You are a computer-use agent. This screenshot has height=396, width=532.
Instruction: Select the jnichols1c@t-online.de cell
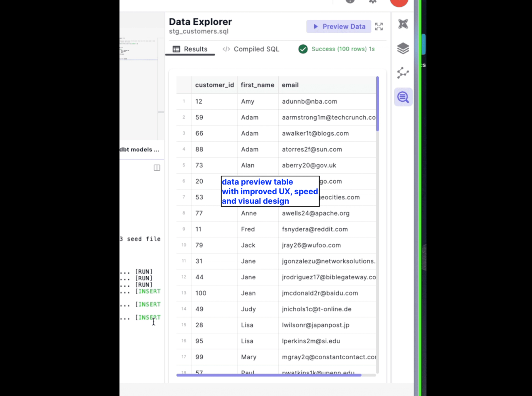[x=327, y=309]
